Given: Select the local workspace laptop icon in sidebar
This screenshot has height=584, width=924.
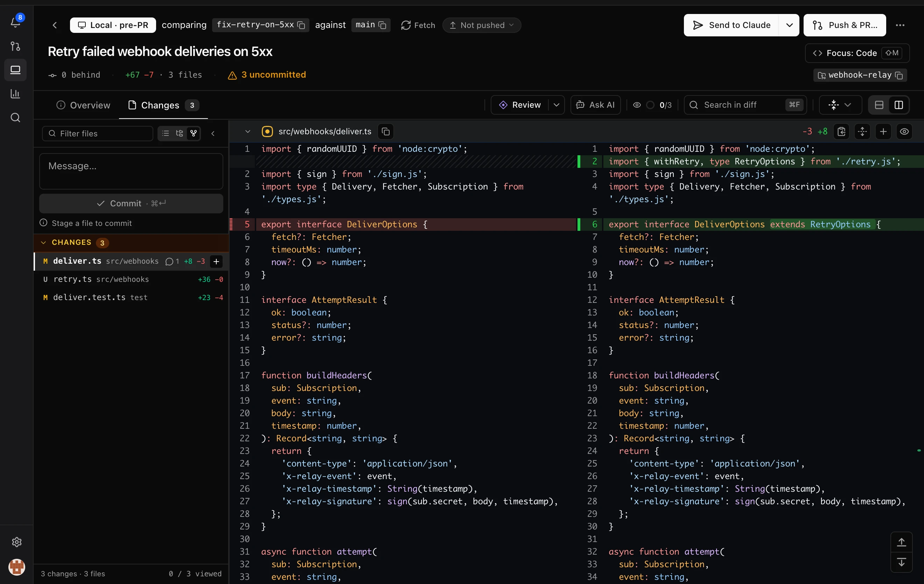Looking at the screenshot, I should [15, 70].
